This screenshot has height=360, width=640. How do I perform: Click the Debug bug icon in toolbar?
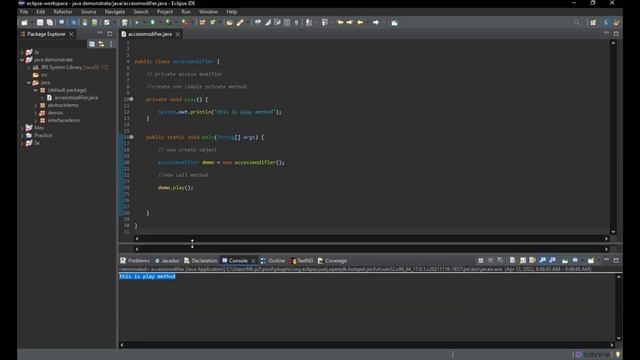[137, 22]
